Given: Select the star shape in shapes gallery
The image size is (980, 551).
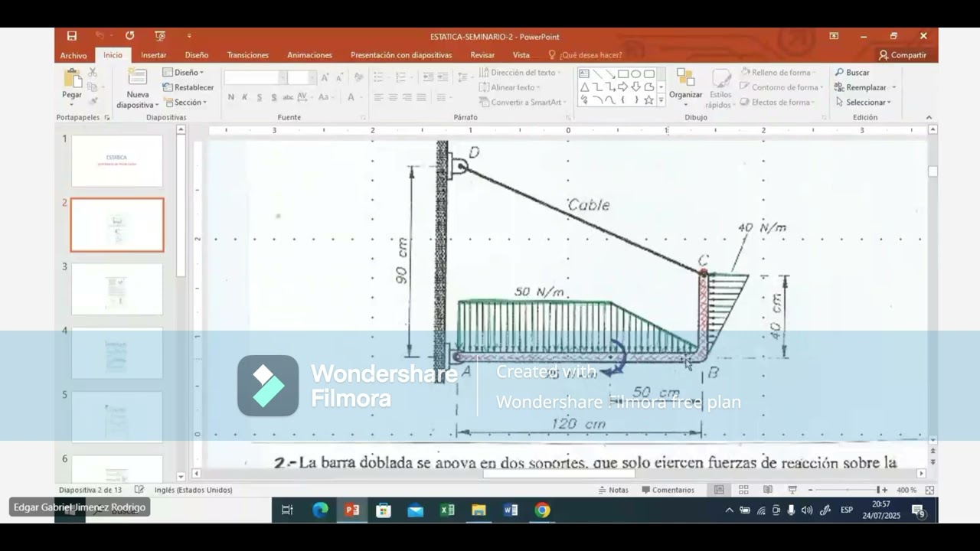Looking at the screenshot, I should click(649, 99).
